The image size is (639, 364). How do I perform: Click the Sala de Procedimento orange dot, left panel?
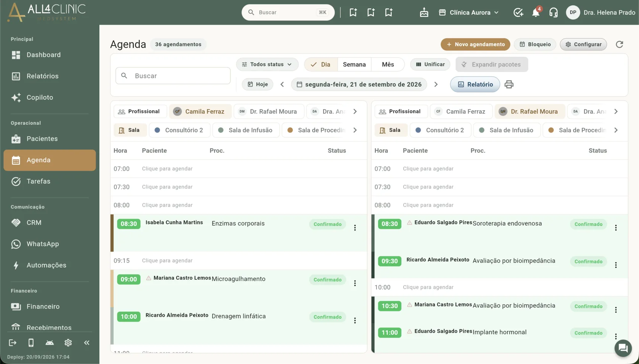290,130
